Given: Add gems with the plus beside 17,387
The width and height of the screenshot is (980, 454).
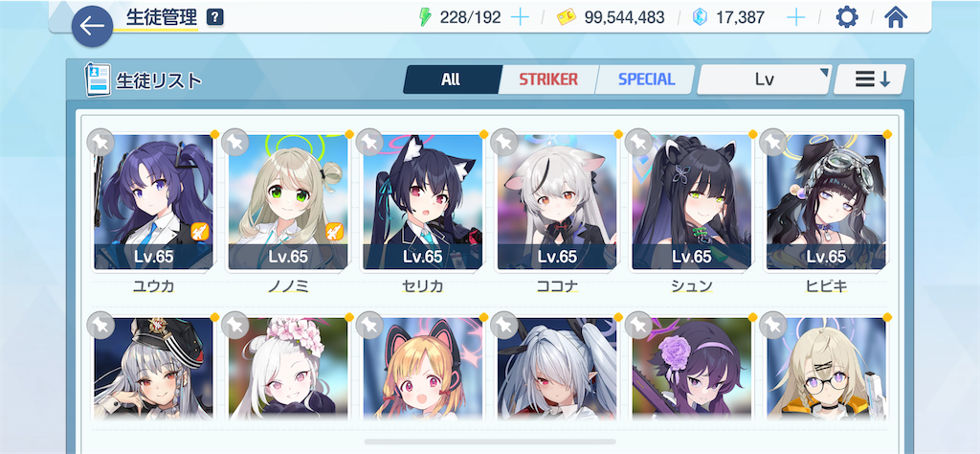Looking at the screenshot, I should (x=795, y=17).
